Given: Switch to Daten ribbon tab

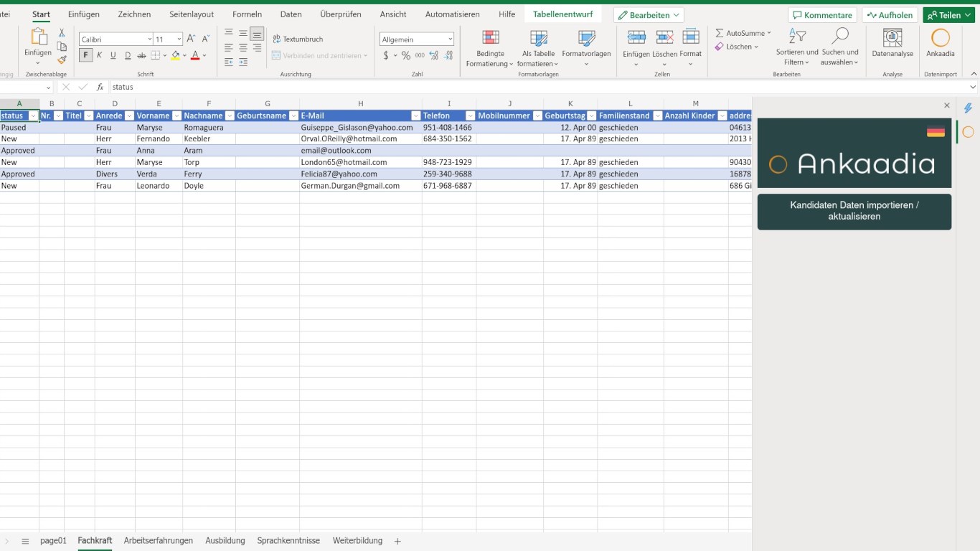Looking at the screenshot, I should [x=291, y=14].
